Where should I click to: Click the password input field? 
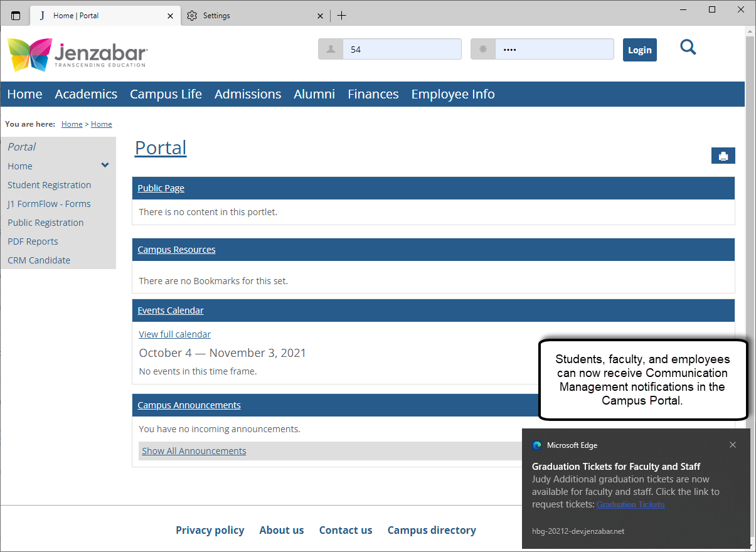point(554,49)
